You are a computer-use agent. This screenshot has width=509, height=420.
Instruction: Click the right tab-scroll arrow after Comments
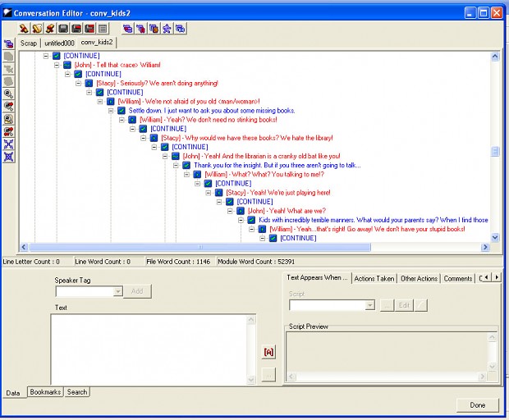point(497,277)
